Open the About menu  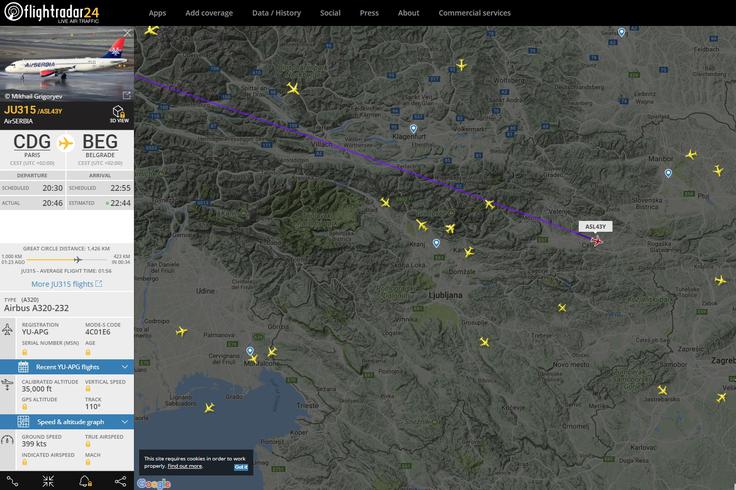408,13
